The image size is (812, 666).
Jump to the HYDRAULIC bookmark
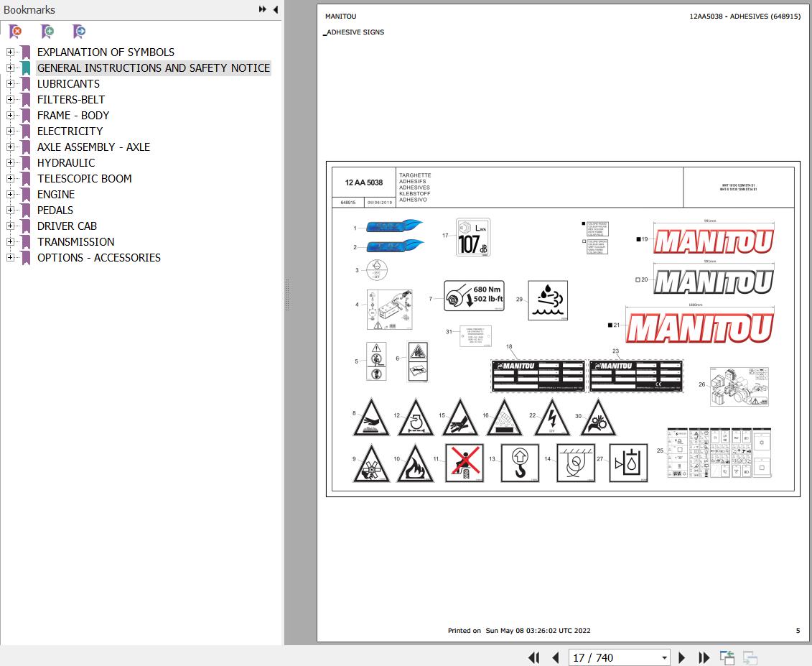click(x=66, y=163)
